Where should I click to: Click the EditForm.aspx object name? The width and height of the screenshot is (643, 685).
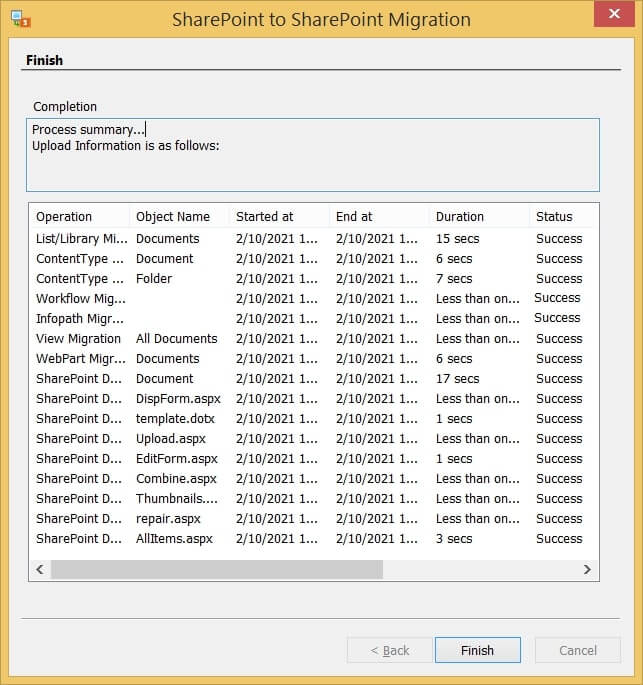tap(177, 459)
